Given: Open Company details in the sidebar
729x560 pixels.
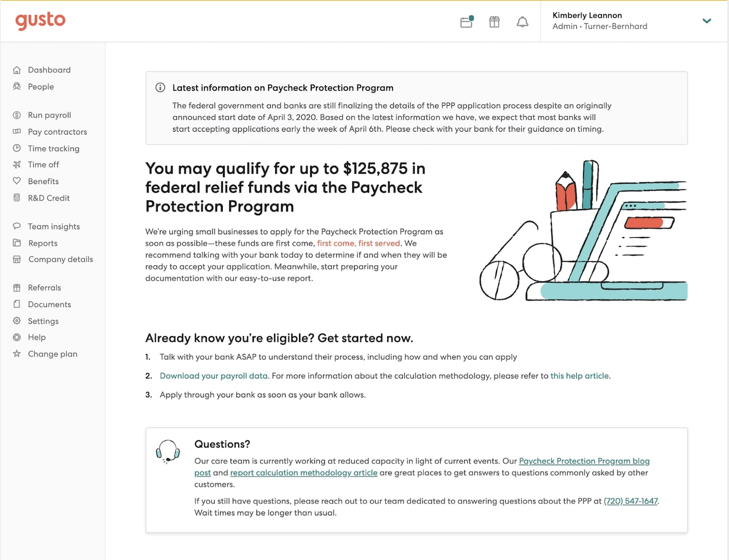Looking at the screenshot, I should click(61, 259).
